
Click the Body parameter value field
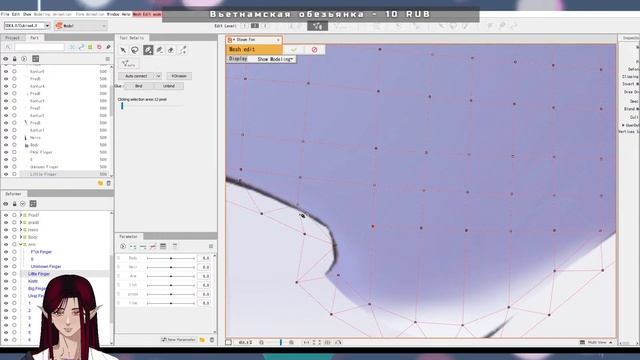pos(204,258)
